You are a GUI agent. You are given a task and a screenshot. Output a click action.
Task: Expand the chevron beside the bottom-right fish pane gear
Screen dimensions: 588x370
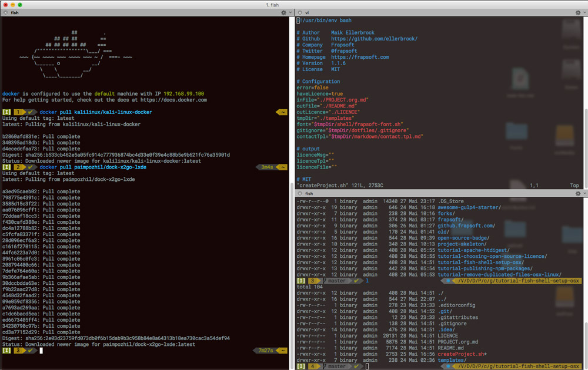[x=585, y=194]
